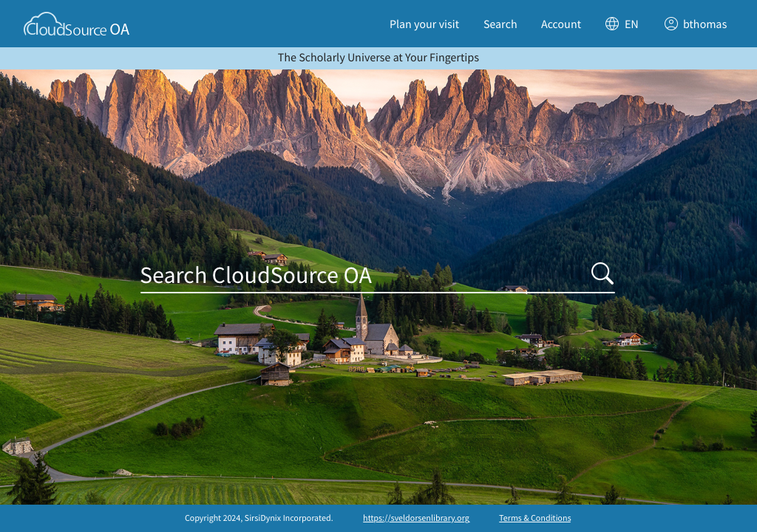Select the EN language option
The height and width of the screenshot is (532, 757).
pyautogui.click(x=631, y=24)
